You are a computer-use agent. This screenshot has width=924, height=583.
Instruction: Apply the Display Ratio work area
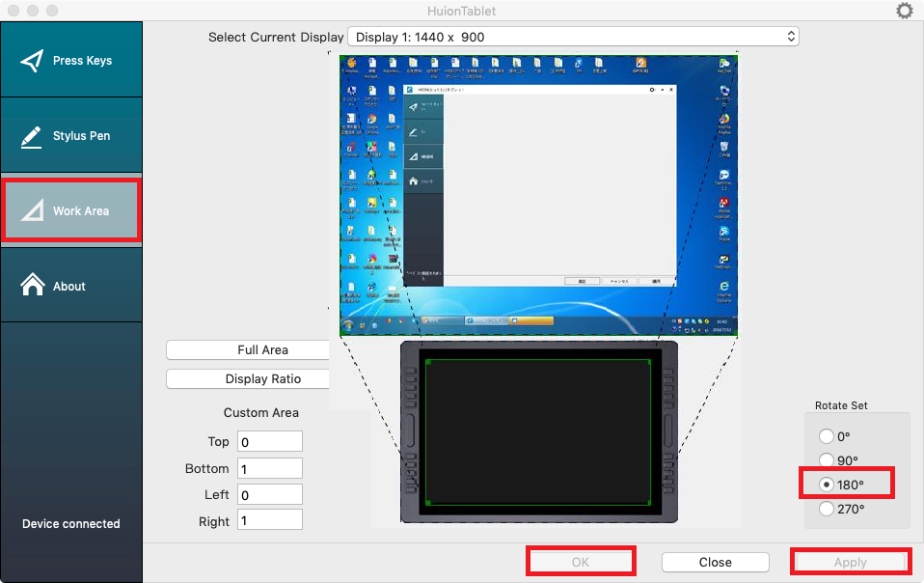[248, 378]
